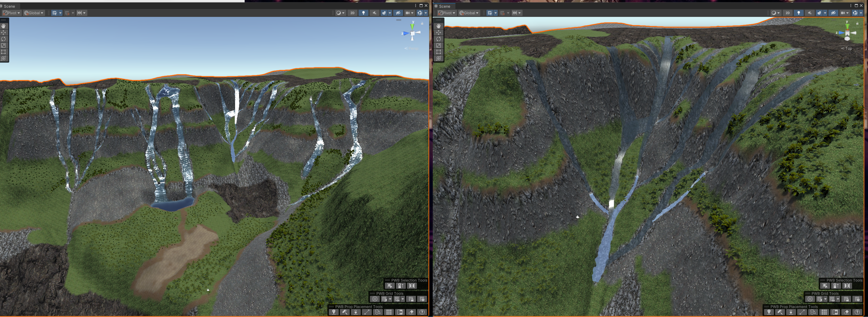The image size is (868, 317).
Task: Select the PWB Brush placement tool
Action: (x=345, y=313)
